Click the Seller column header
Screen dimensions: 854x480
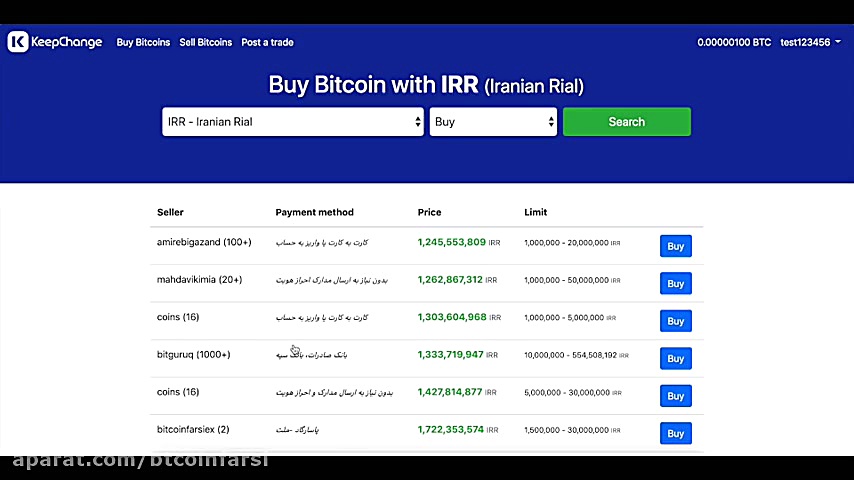click(x=170, y=212)
